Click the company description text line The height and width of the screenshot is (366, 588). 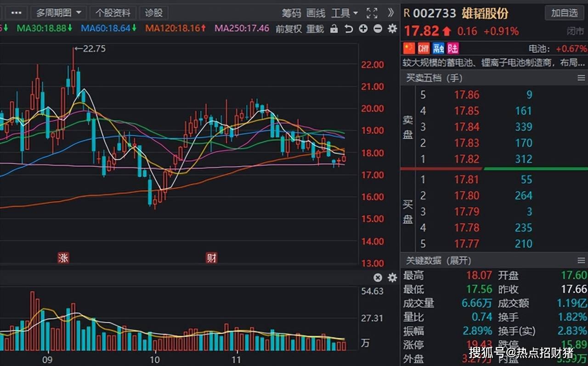(x=494, y=63)
